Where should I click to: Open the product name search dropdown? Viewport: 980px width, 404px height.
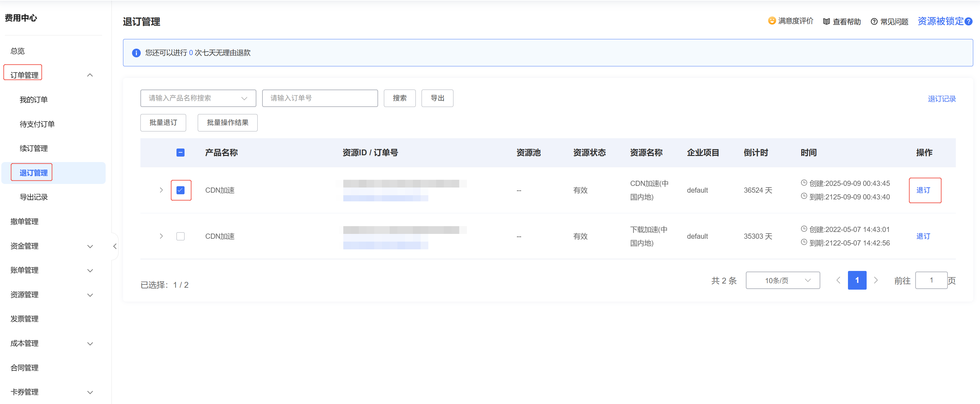198,98
